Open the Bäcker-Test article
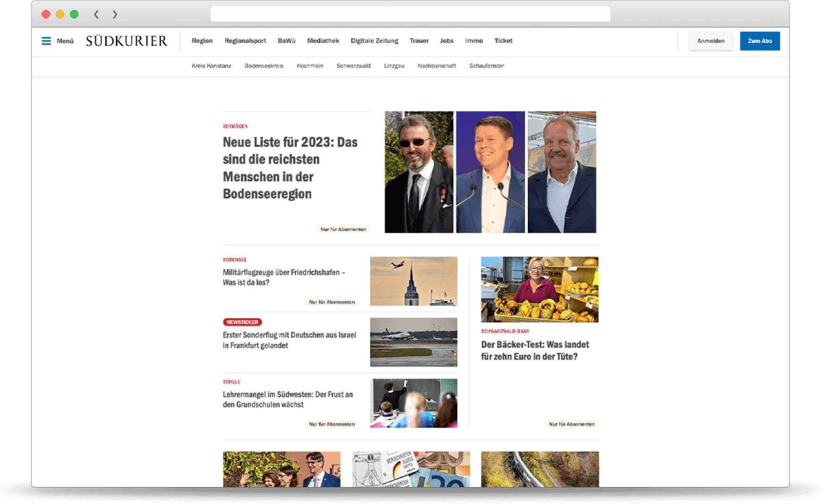 click(535, 350)
